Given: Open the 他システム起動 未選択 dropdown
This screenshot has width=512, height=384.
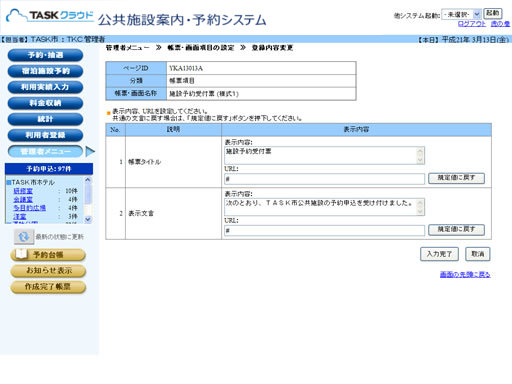Looking at the screenshot, I should (461, 14).
